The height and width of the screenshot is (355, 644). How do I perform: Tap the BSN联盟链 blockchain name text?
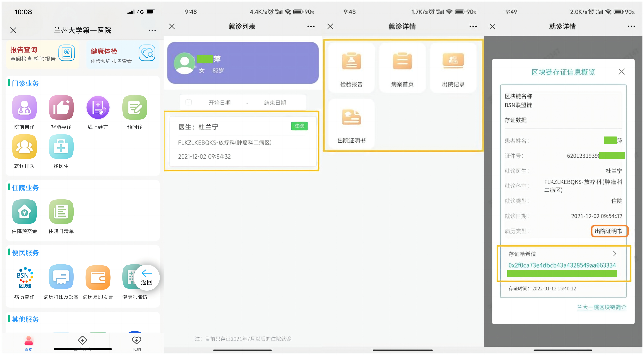point(518,105)
